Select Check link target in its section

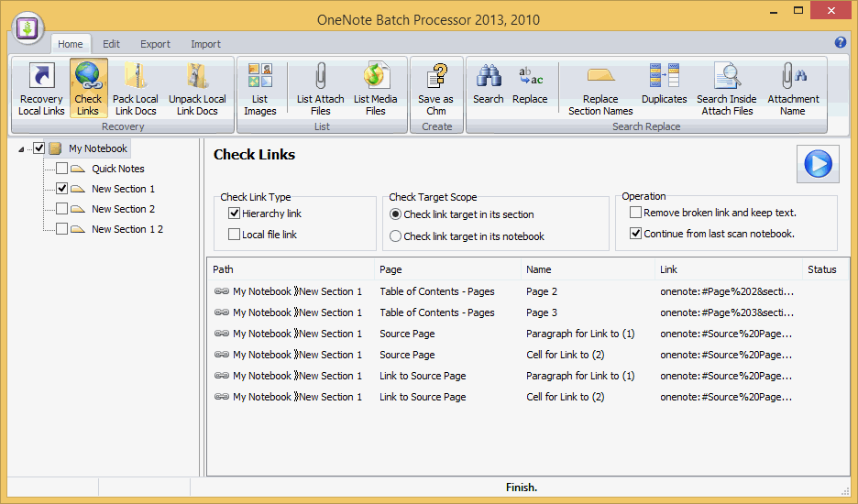click(x=395, y=214)
